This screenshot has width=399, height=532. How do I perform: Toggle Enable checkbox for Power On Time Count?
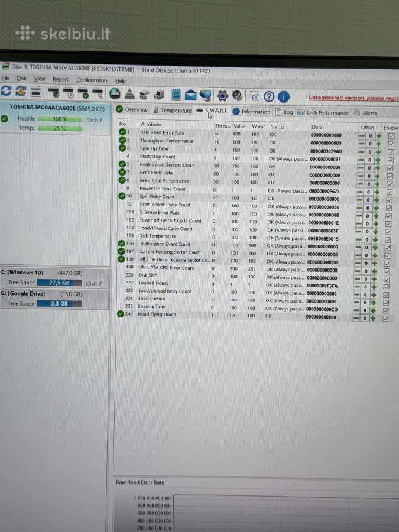point(390,192)
